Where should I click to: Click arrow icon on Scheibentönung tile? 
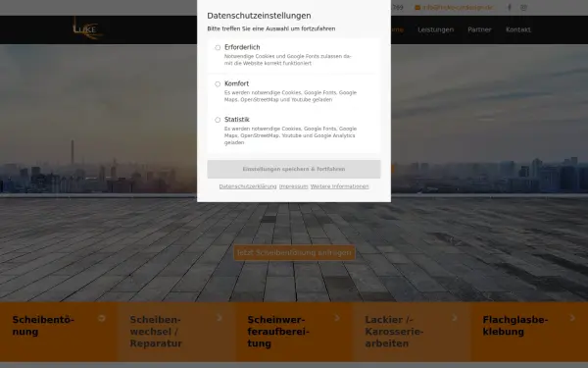pyautogui.click(x=102, y=318)
